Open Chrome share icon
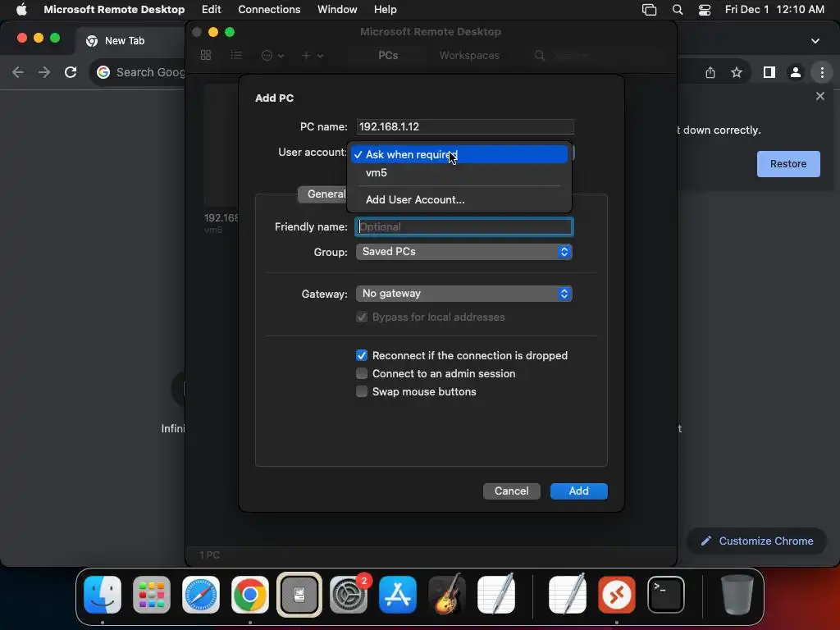Image resolution: width=840 pixels, height=630 pixels. click(x=710, y=72)
